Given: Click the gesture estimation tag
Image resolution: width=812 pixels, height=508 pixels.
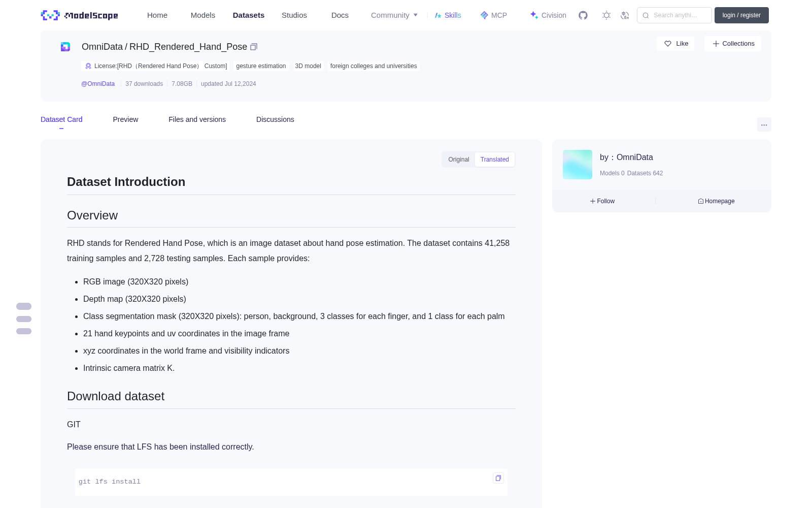Looking at the screenshot, I should tap(261, 66).
